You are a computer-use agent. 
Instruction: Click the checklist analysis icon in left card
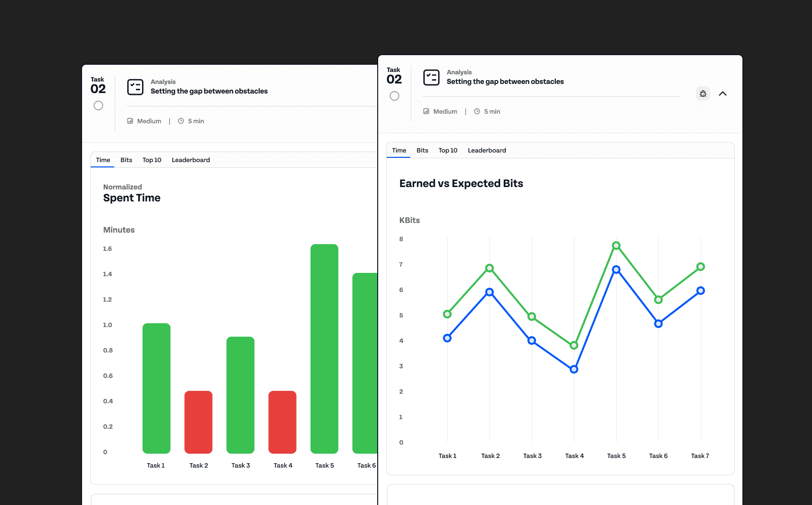click(x=135, y=87)
